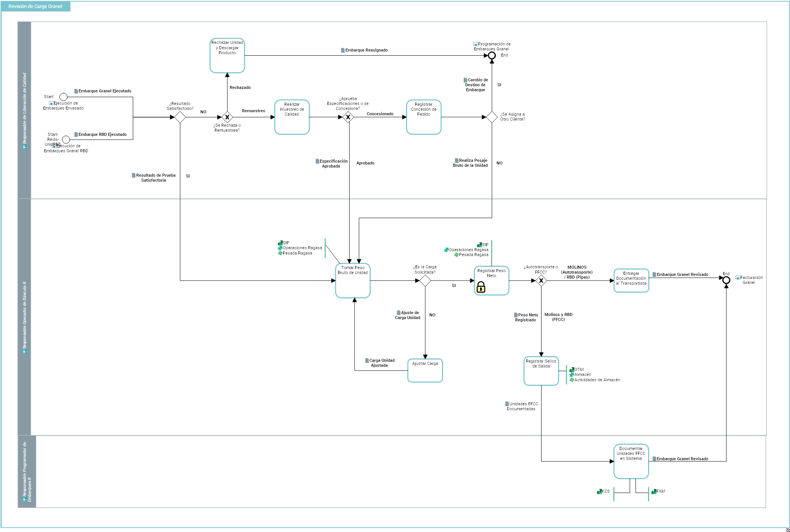Screen dimensions: 790x532
Task: Click the 'Rechazado' flow label
Action: click(240, 88)
